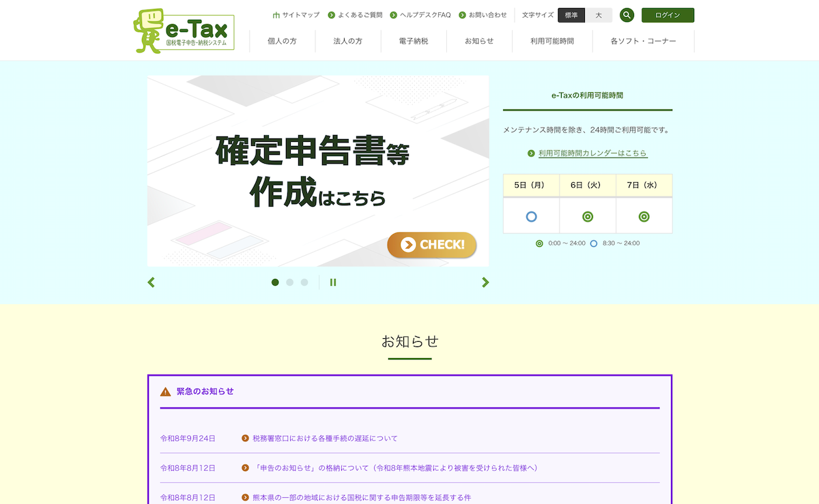Set font size to 大
Image resolution: width=819 pixels, height=504 pixels.
tap(599, 15)
